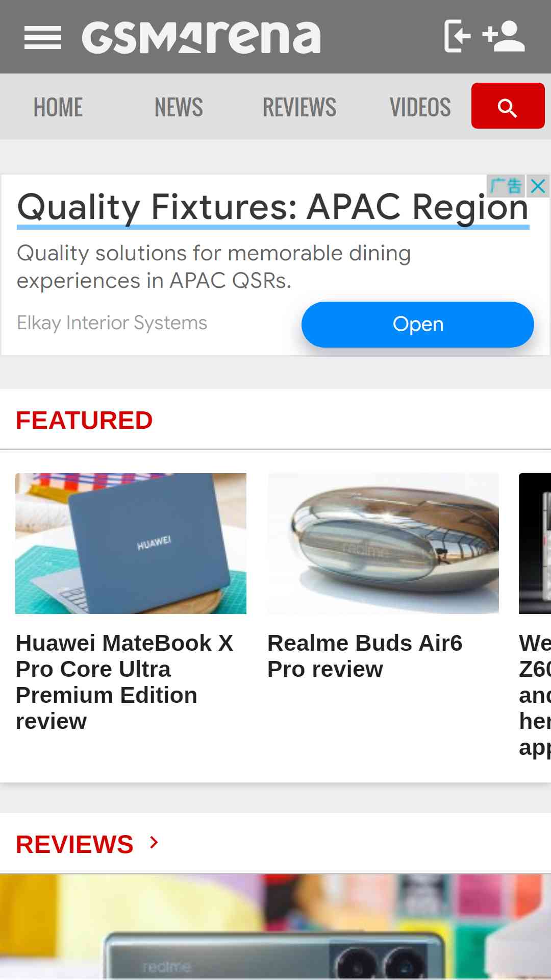
Task: Click the sign up add-user icon
Action: tap(504, 36)
